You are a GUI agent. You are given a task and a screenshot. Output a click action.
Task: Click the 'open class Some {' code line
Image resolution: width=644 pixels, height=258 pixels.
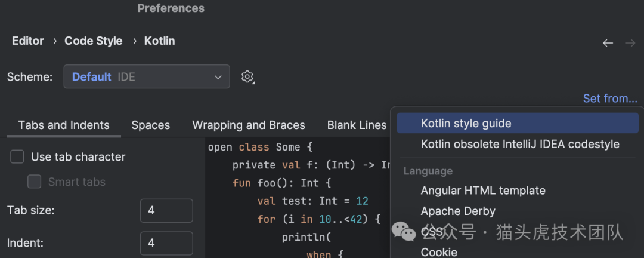pos(261,147)
